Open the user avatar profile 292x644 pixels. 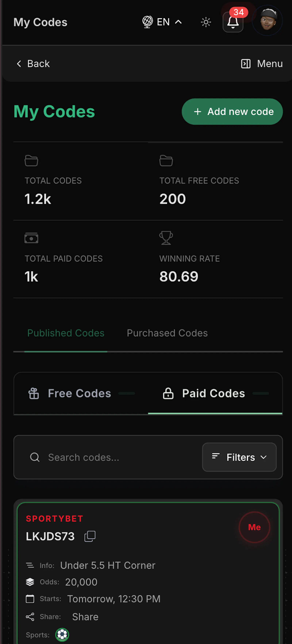click(268, 20)
